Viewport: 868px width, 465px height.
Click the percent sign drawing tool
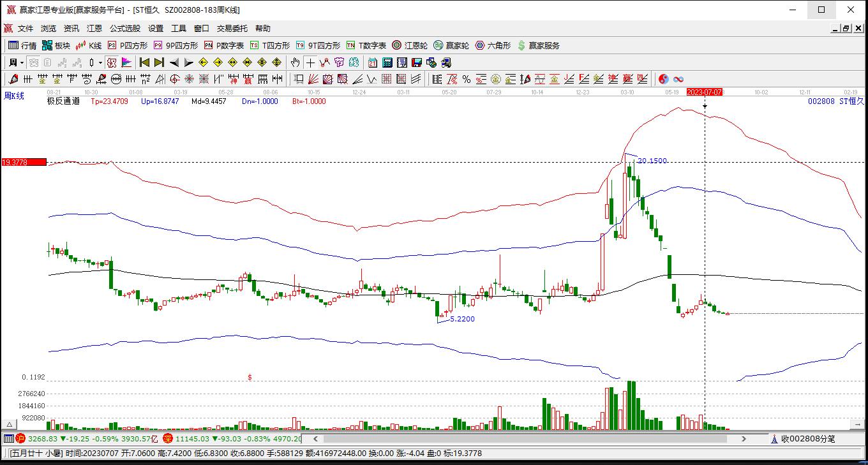pos(467,79)
